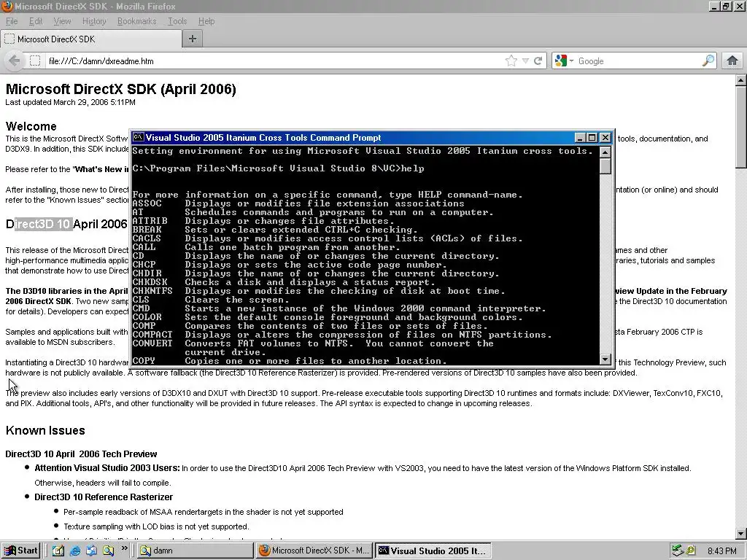Reload the page with the refresh icon
Screen dimensions: 747x560
tap(538, 61)
